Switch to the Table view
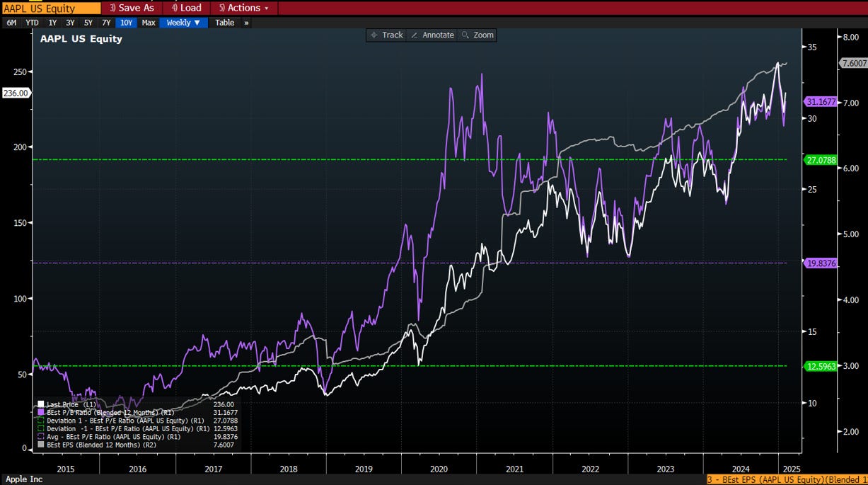868x485 pixels. [x=224, y=23]
